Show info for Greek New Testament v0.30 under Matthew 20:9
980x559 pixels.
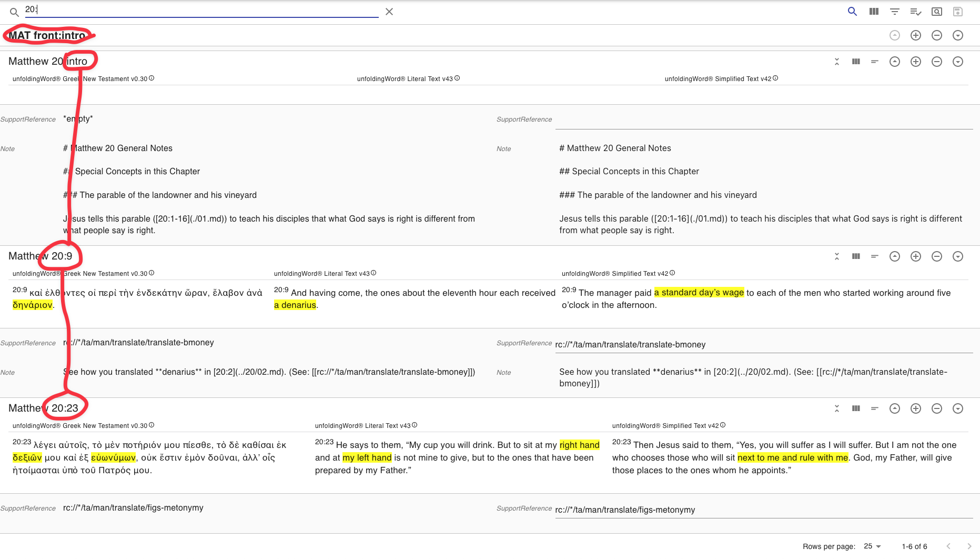coord(151,273)
